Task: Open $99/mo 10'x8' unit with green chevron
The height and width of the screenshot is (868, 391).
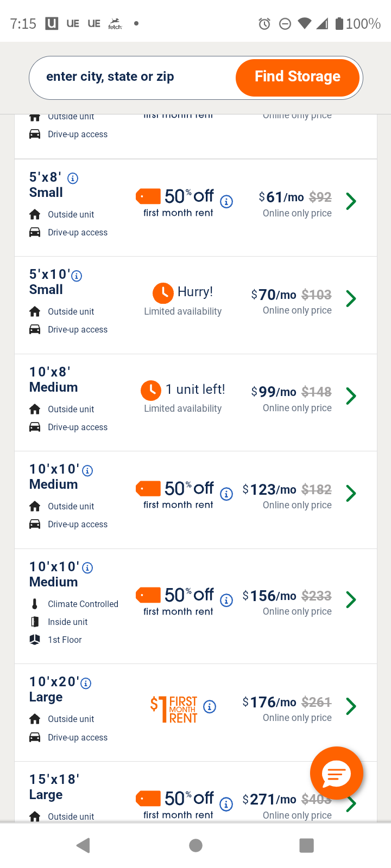Action: (x=351, y=396)
